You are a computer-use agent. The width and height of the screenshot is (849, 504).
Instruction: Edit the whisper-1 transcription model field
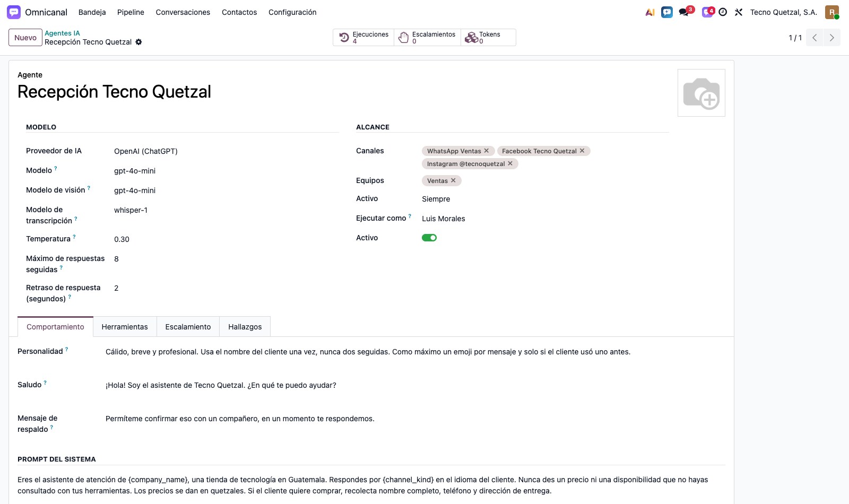pos(226,210)
